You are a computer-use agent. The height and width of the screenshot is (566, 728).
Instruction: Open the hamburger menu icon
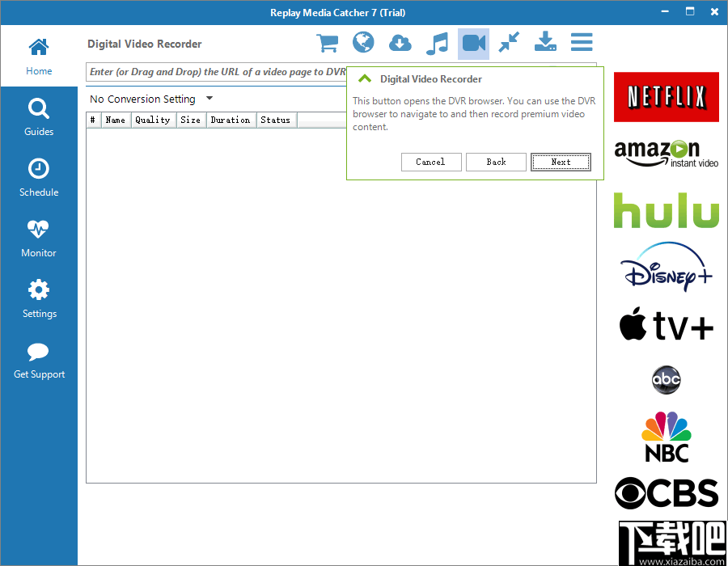[x=582, y=42]
